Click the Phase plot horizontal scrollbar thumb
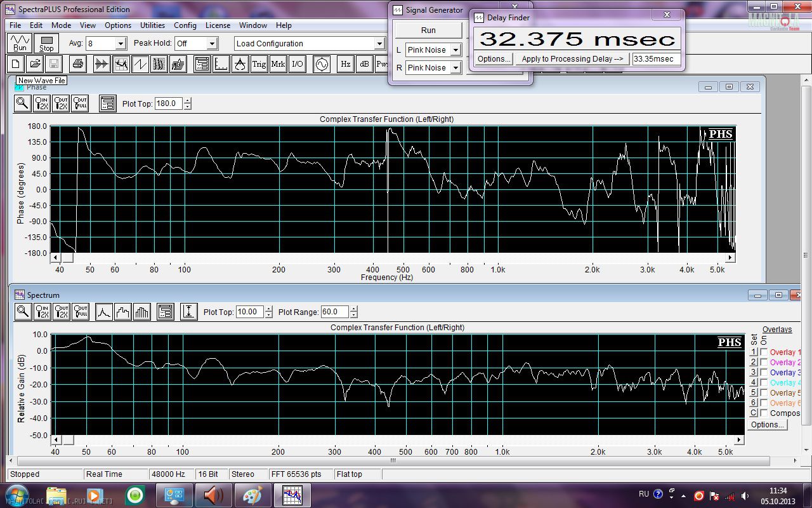The width and height of the screenshot is (812, 508). click(x=67, y=258)
